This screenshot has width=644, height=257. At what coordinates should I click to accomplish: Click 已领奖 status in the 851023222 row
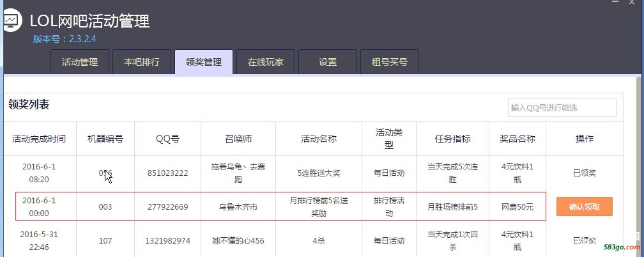tap(585, 173)
